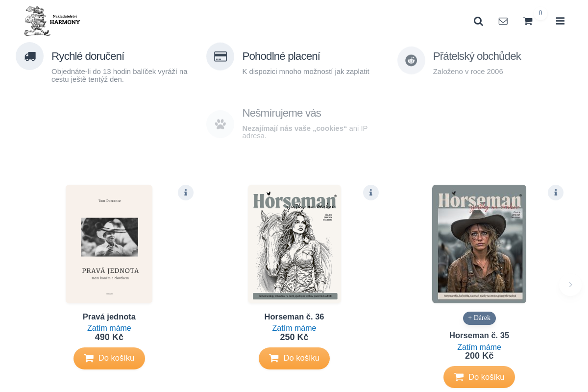The height and width of the screenshot is (392, 588).
Task: Click the delivery truck icon
Action: (x=30, y=56)
